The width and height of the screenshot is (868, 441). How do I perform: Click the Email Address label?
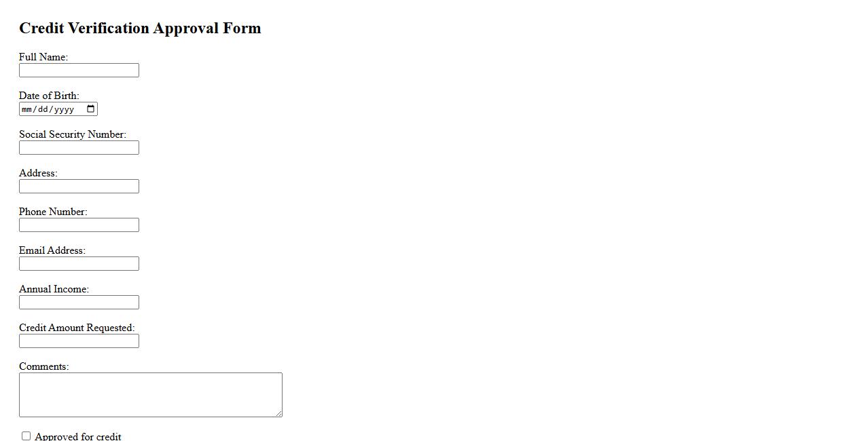click(x=52, y=250)
